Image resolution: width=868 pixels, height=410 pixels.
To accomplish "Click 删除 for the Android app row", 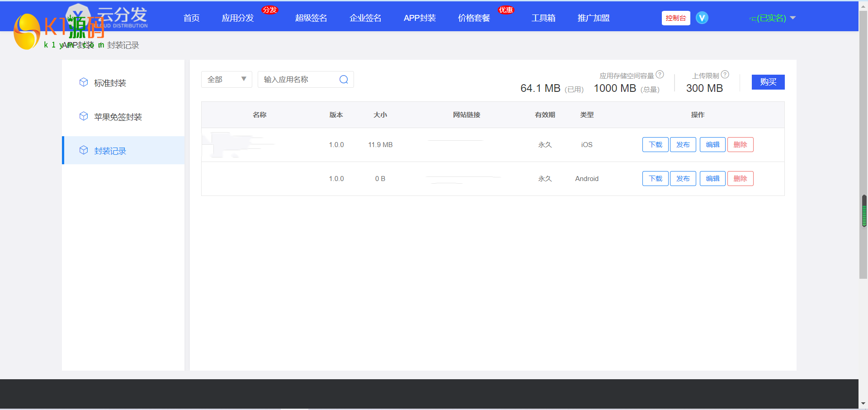I will point(740,179).
